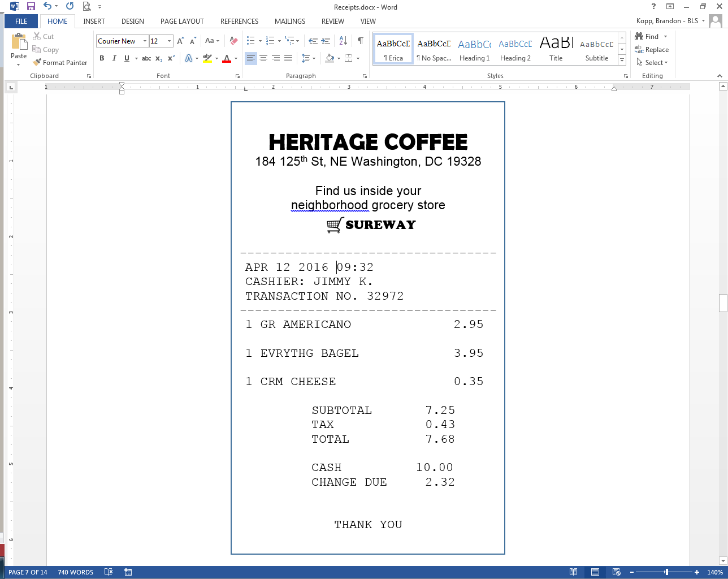Switch to the INSERT ribbon tab
The image size is (728, 579).
click(x=94, y=21)
